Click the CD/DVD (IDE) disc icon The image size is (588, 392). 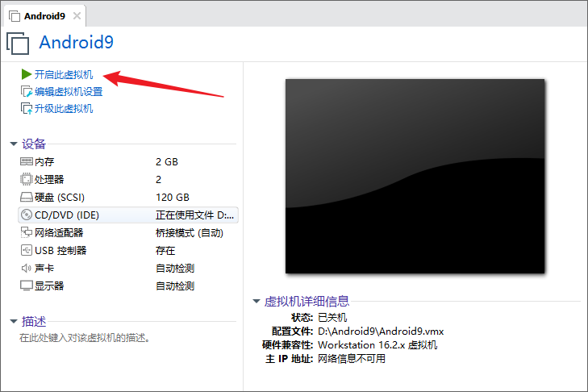click(x=27, y=215)
